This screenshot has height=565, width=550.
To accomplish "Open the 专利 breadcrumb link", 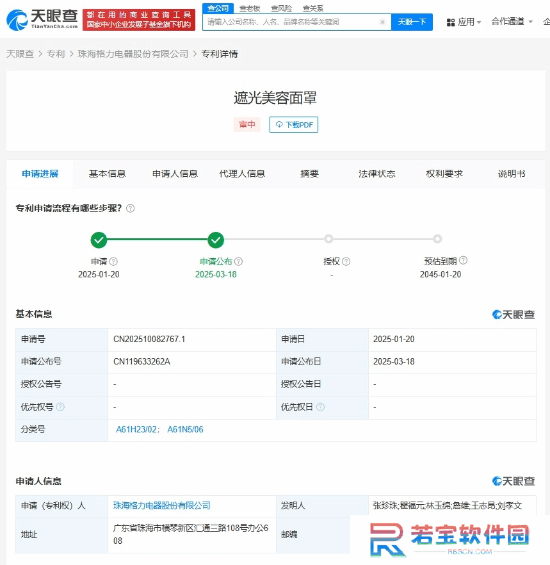I will pos(56,54).
